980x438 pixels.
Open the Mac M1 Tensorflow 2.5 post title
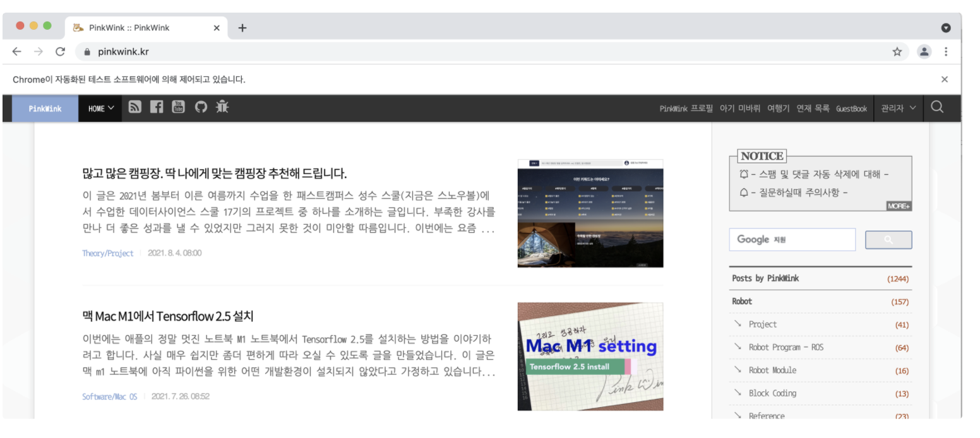[x=167, y=316]
